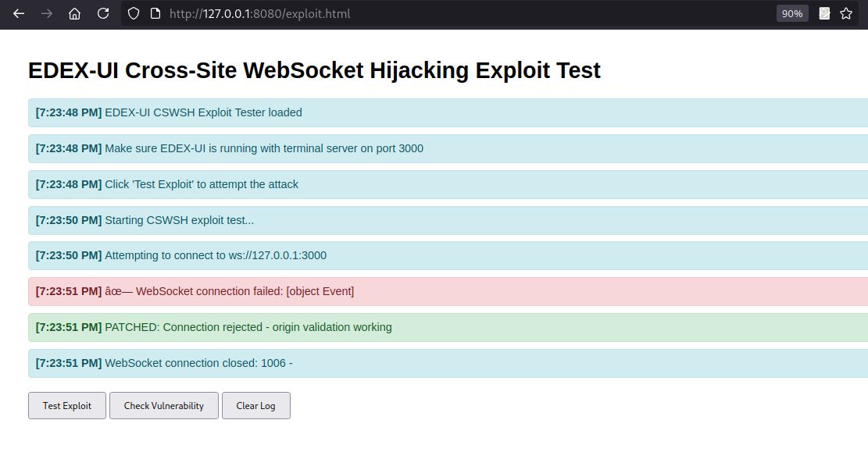Select the 'Make sure EDEX-UI is running' log line
The image size is (868, 452).
pos(448,149)
